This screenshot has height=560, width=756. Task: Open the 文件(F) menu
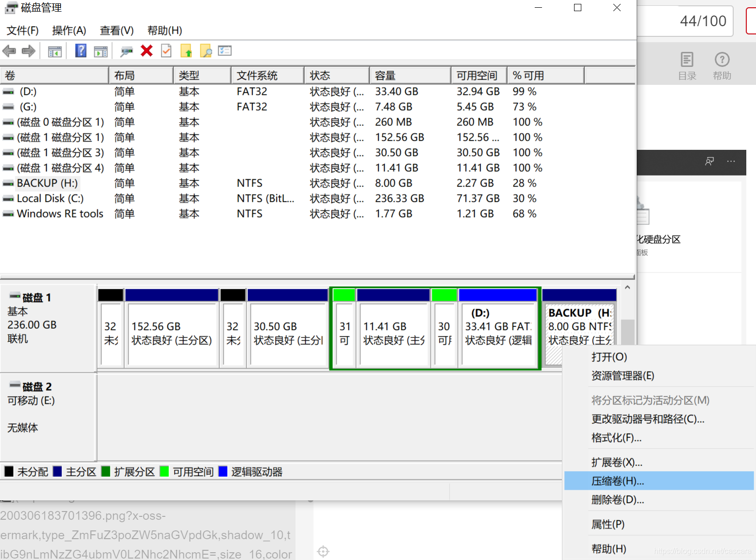point(23,31)
